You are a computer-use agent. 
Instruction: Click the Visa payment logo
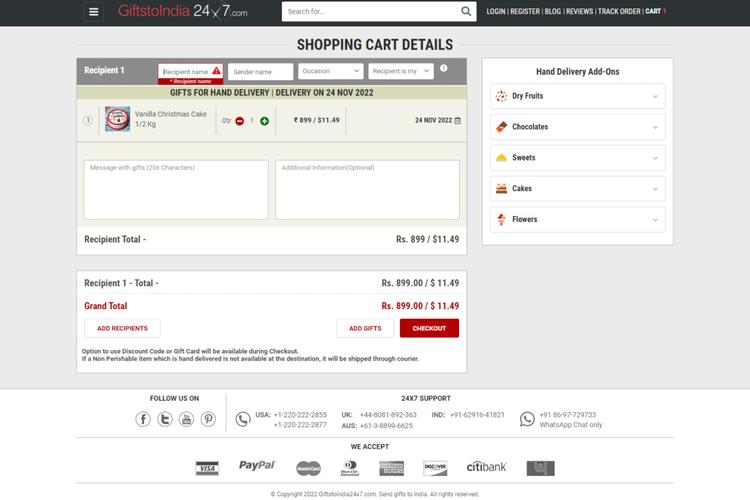click(207, 468)
